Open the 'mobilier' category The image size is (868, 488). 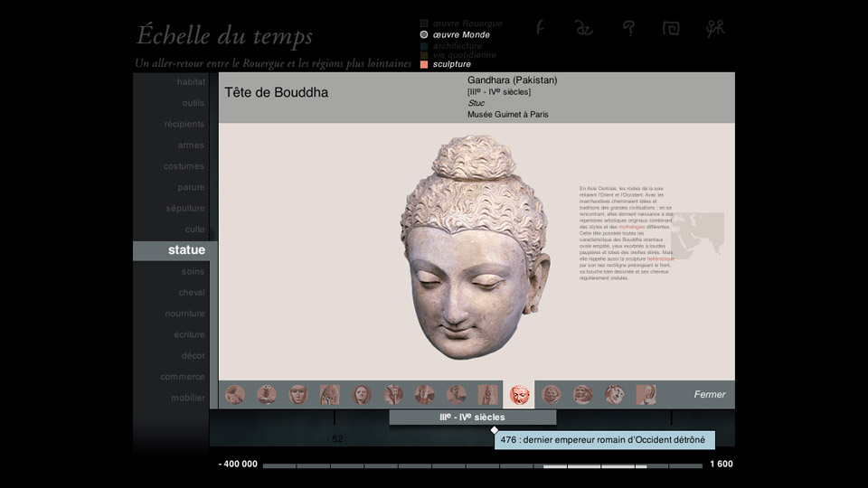[x=188, y=398]
